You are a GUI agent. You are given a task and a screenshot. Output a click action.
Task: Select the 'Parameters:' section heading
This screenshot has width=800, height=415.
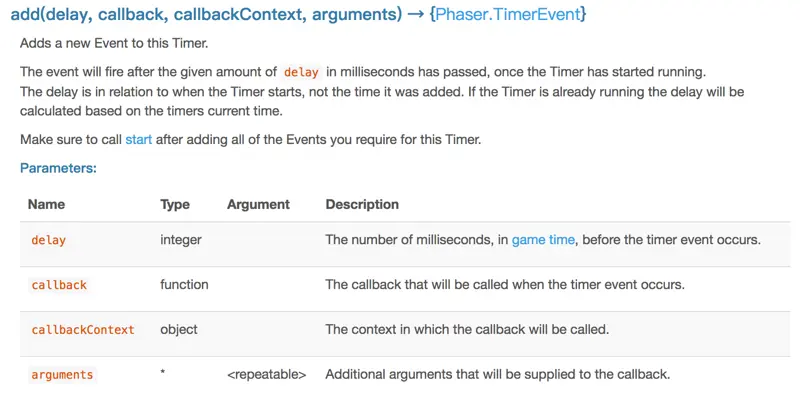58,168
